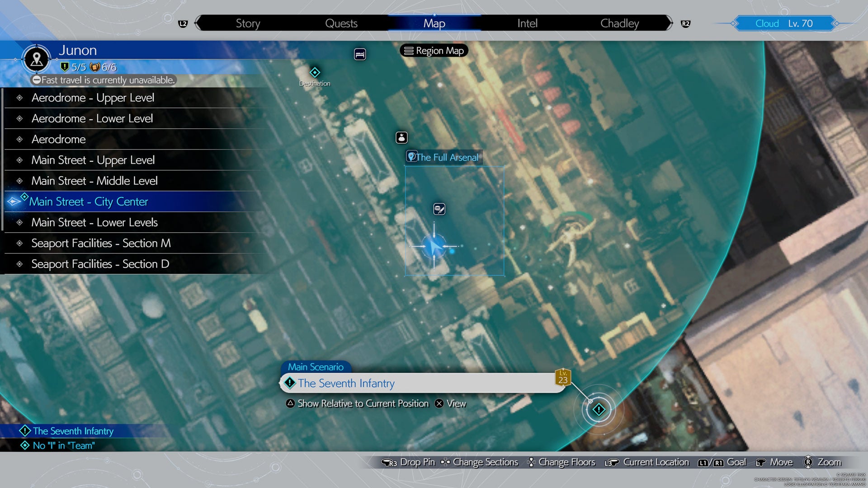Open the Region Map button
This screenshot has height=488, width=868.
click(x=434, y=51)
